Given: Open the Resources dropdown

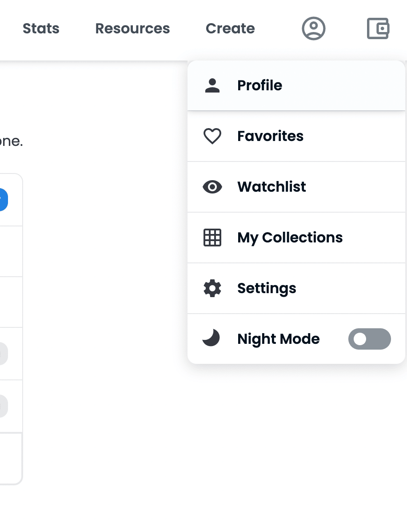Looking at the screenshot, I should click(132, 28).
